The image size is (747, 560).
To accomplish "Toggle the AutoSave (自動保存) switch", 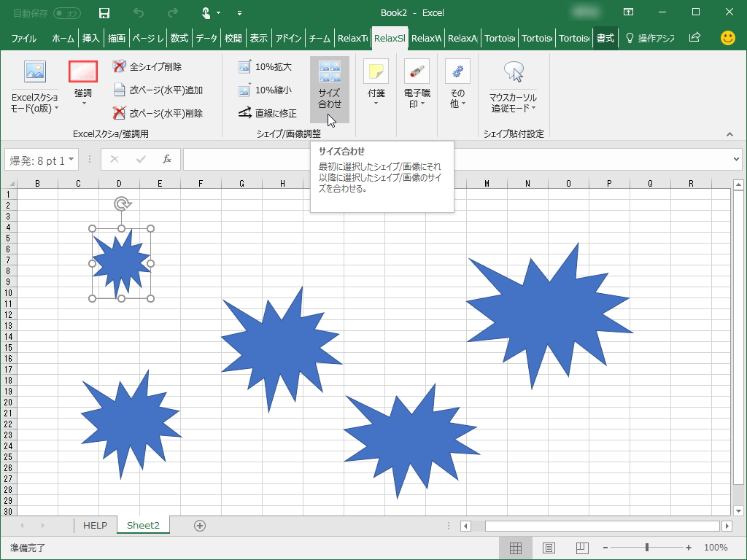I will pos(67,13).
